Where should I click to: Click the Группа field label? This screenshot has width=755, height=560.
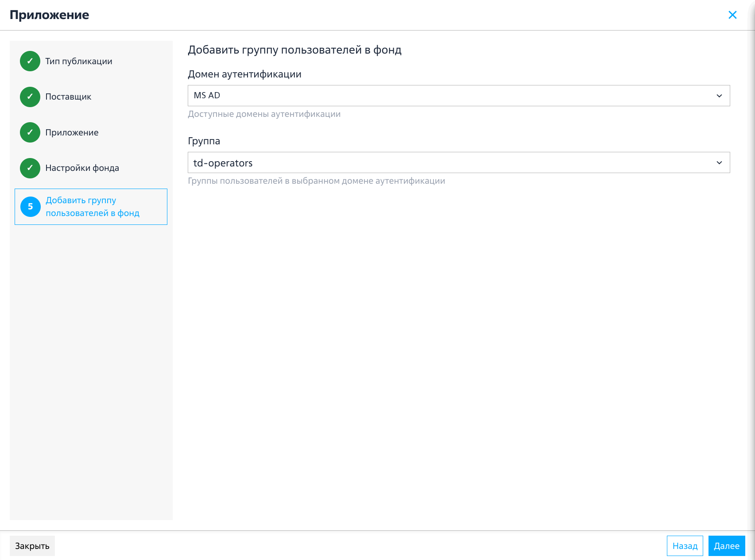coord(204,141)
